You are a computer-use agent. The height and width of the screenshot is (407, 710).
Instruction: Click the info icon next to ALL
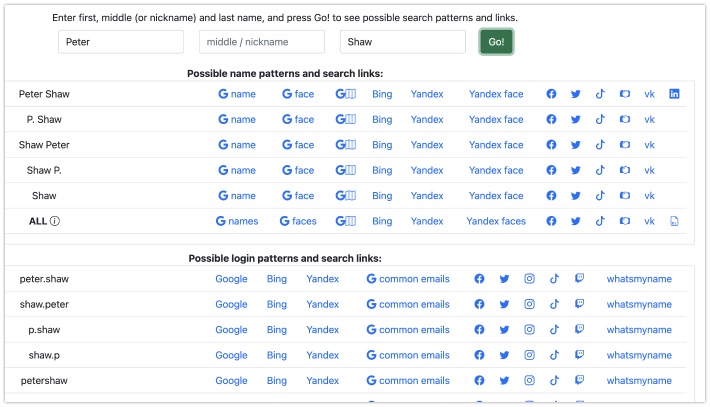pos(55,221)
